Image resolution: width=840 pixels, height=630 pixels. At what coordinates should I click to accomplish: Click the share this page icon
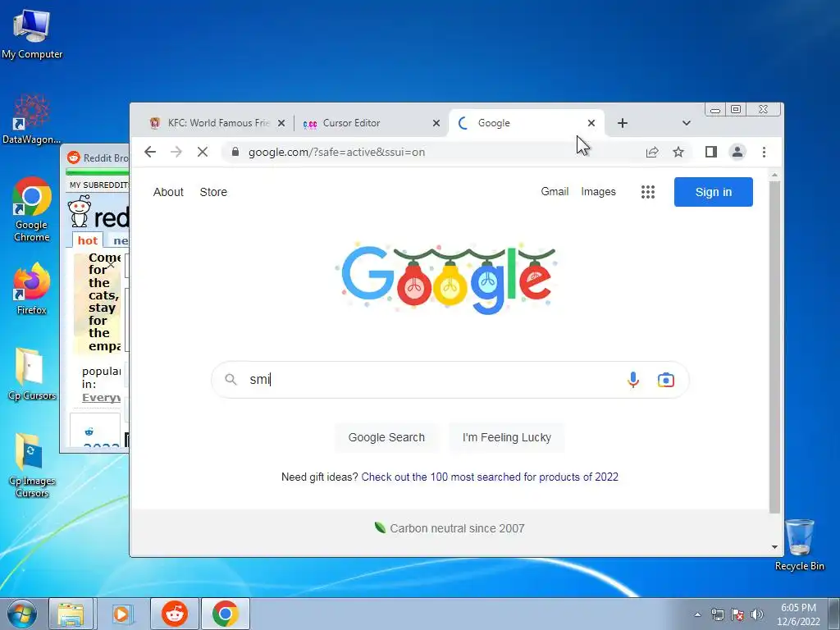[x=652, y=152]
